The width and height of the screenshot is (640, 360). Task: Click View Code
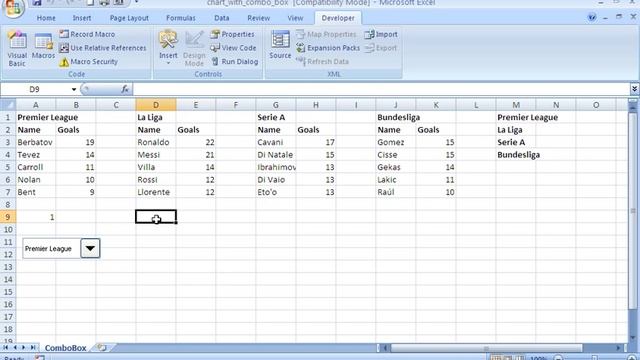[x=233, y=48]
